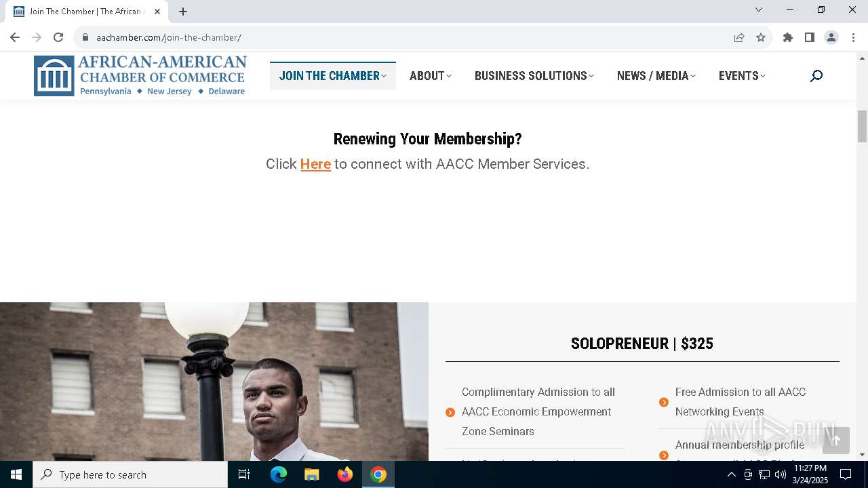The width and height of the screenshot is (868, 488).
Task: Launch Microsoft Edge from taskbar
Action: coord(279,474)
